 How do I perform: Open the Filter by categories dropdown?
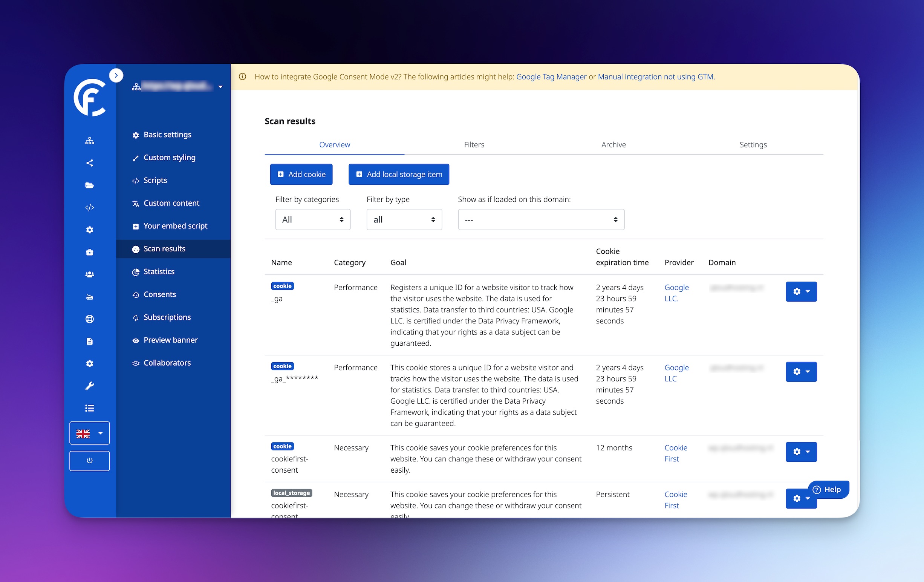tap(313, 220)
